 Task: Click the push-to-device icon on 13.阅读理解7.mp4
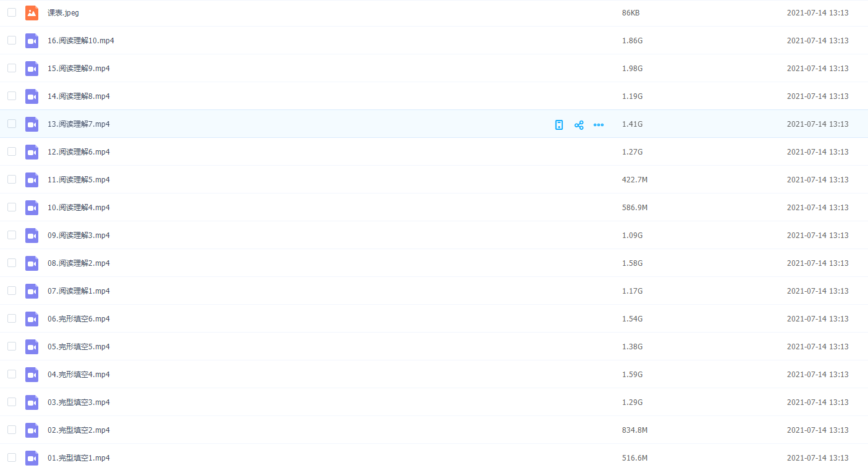(x=559, y=125)
